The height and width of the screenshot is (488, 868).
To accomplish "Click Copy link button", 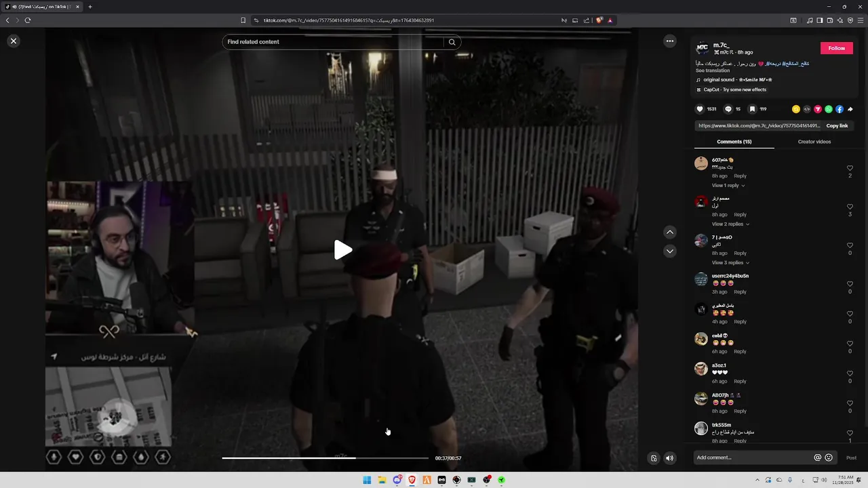I will (x=837, y=126).
